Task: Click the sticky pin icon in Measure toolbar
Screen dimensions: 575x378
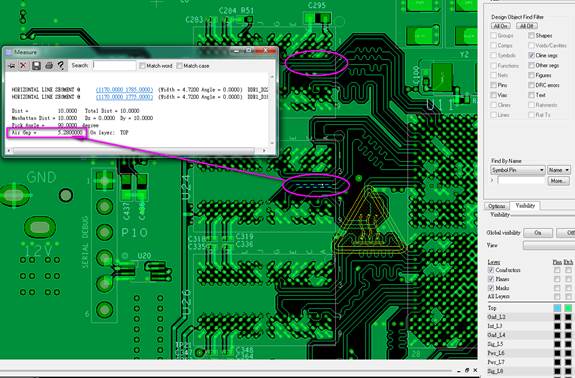Action: point(12,66)
